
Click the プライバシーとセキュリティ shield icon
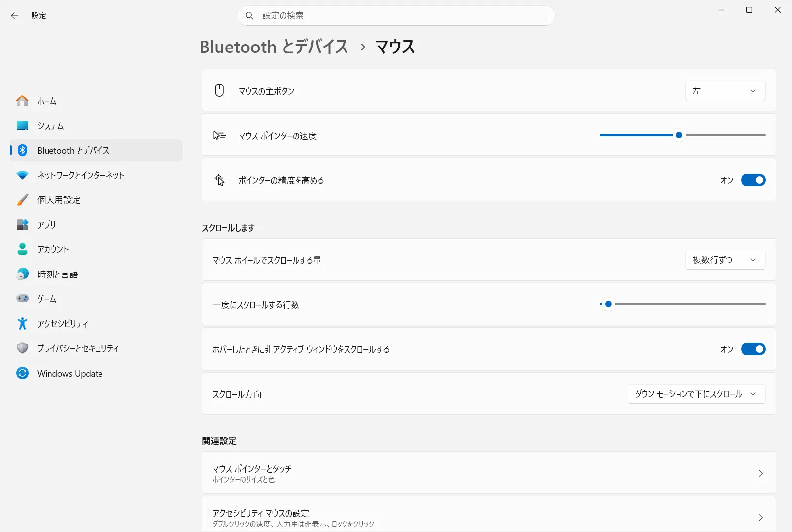point(22,348)
